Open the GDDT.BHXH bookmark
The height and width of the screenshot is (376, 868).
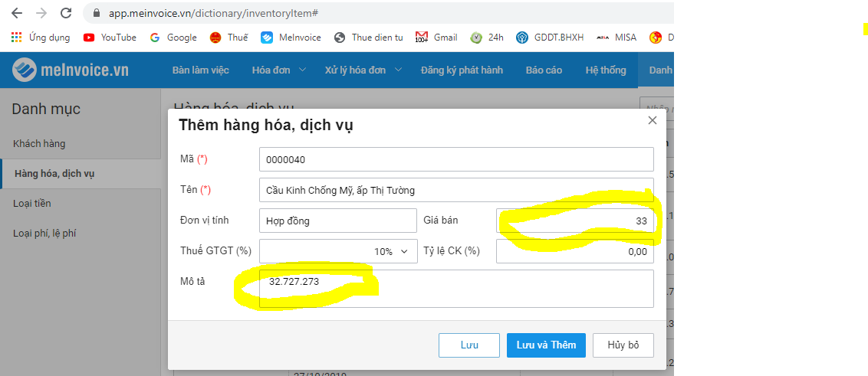pos(549,37)
